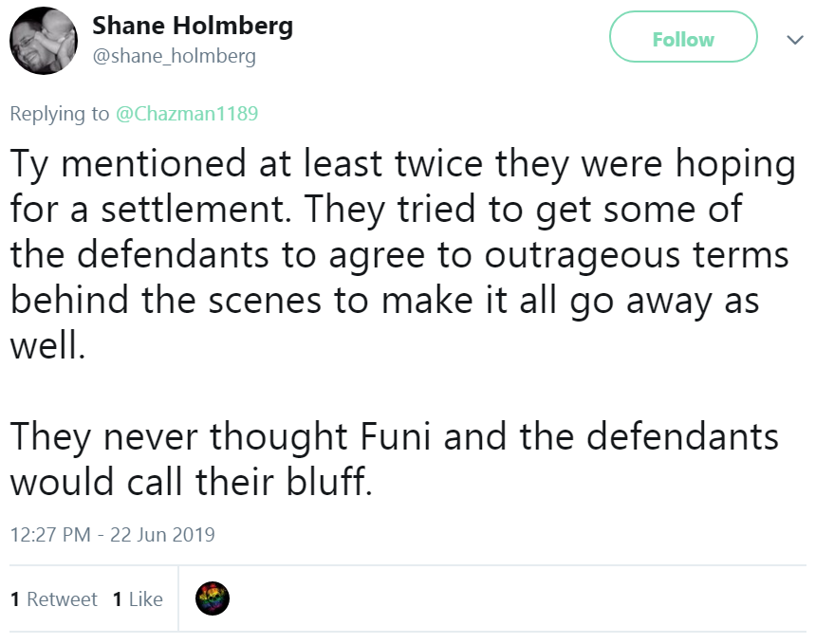
Task: View the 1 Like list
Action: (x=138, y=598)
